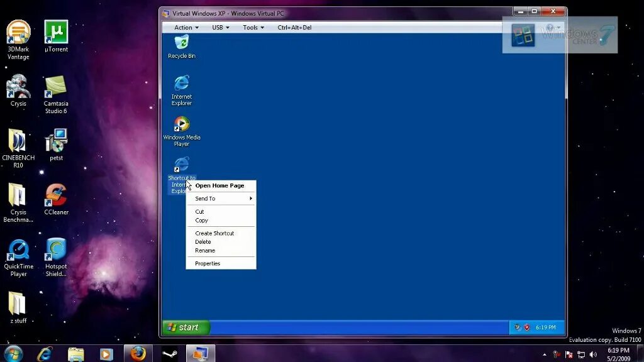Click the XP start button
Viewport: 644px width, 362px height.
point(186,327)
